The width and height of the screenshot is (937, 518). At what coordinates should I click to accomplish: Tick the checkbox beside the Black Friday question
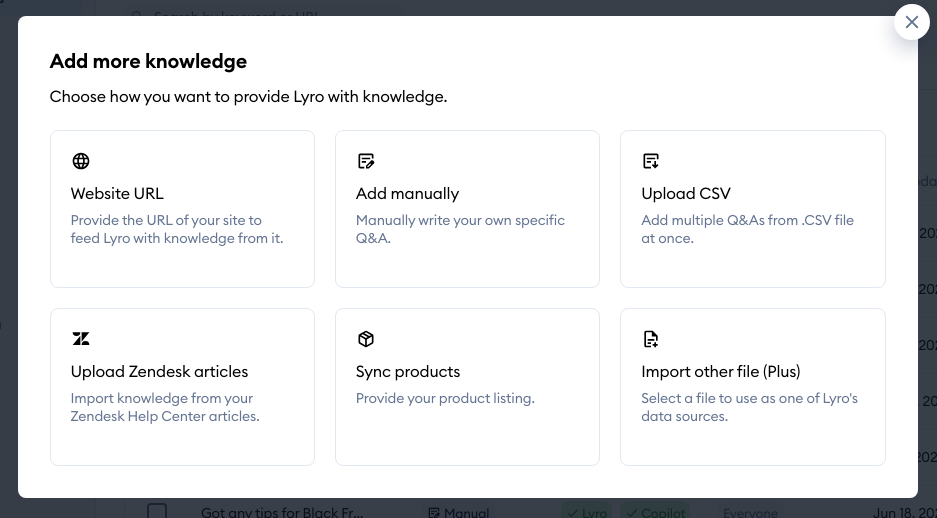pos(157,511)
